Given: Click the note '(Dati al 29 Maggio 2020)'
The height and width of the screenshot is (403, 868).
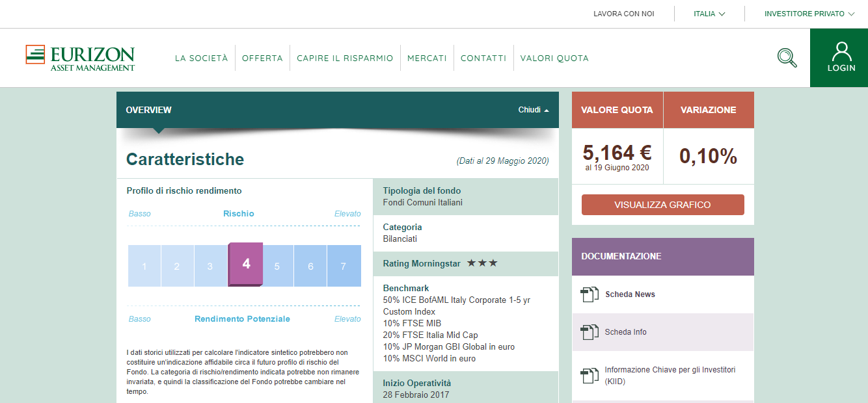Looking at the screenshot, I should 503,161.
